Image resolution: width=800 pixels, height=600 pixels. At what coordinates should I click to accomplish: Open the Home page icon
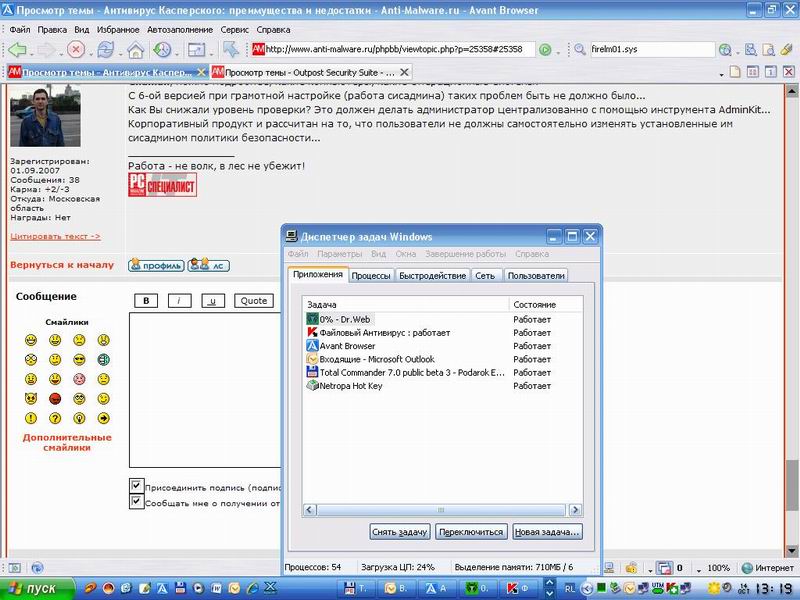coord(135,49)
